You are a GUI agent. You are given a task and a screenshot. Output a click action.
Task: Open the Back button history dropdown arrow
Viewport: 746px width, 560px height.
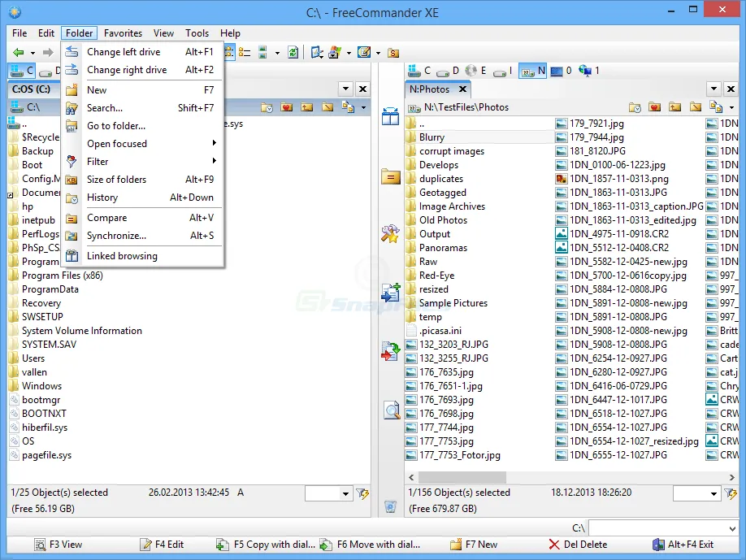[33, 53]
